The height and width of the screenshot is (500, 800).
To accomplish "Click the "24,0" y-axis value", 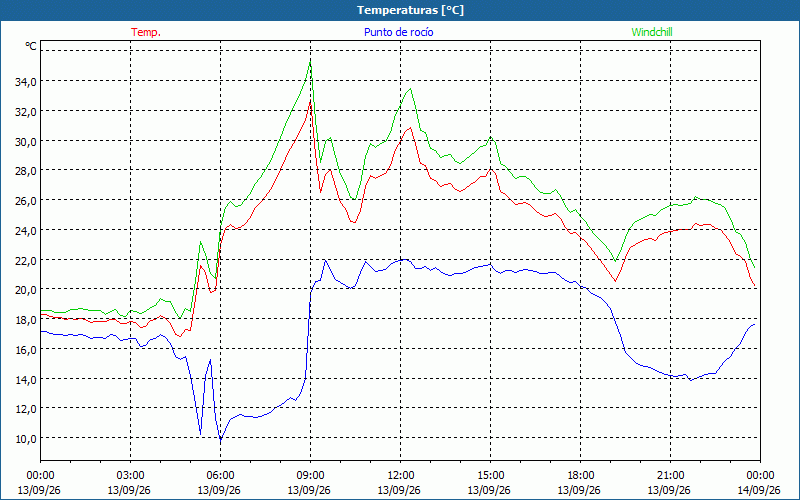I will point(26,231).
